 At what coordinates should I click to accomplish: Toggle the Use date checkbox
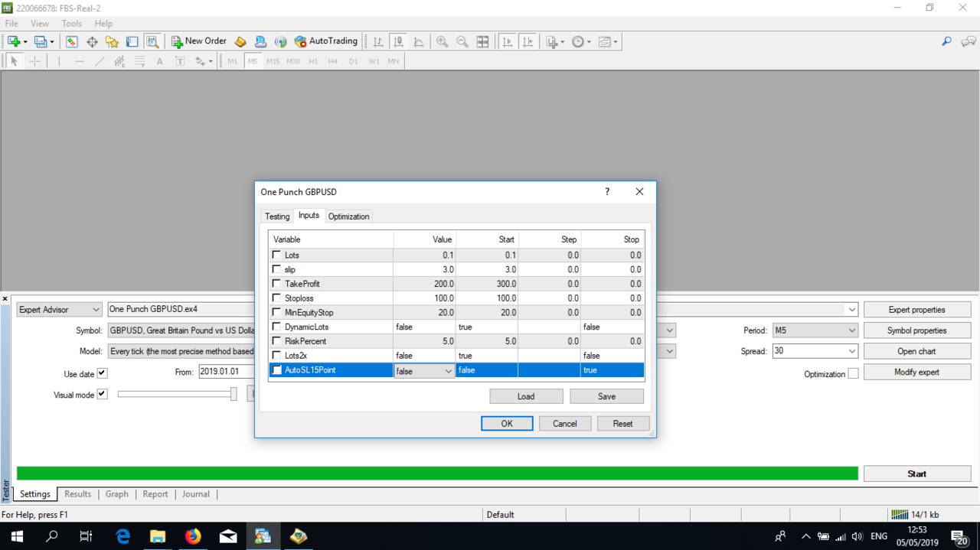(x=102, y=373)
